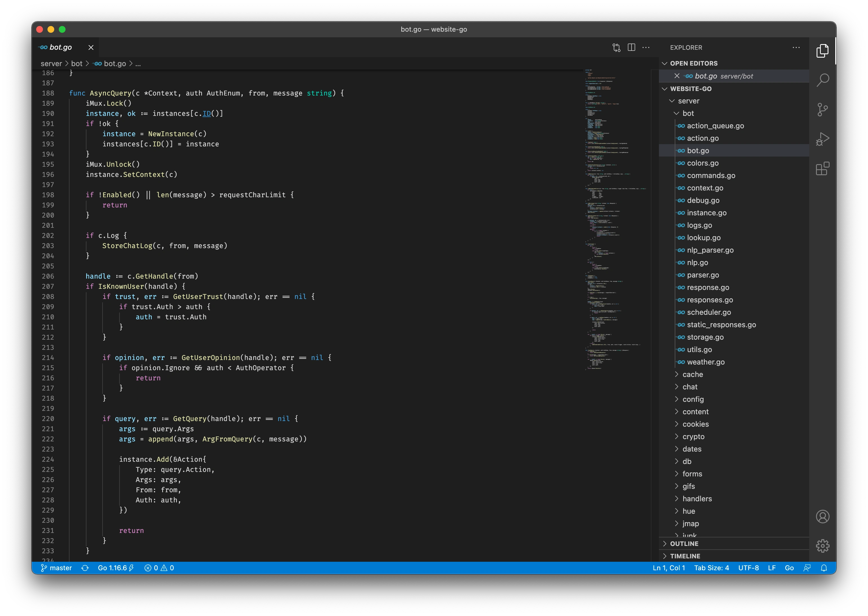Screen dimensions: 868x616
Task: Open action_queue.go from the file tree
Action: click(734, 126)
